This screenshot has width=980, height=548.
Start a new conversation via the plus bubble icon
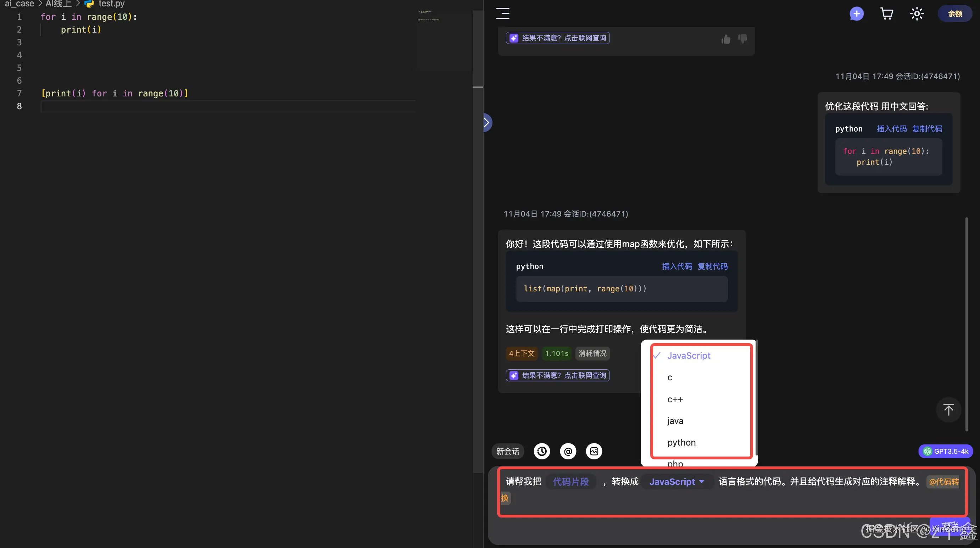tap(856, 13)
